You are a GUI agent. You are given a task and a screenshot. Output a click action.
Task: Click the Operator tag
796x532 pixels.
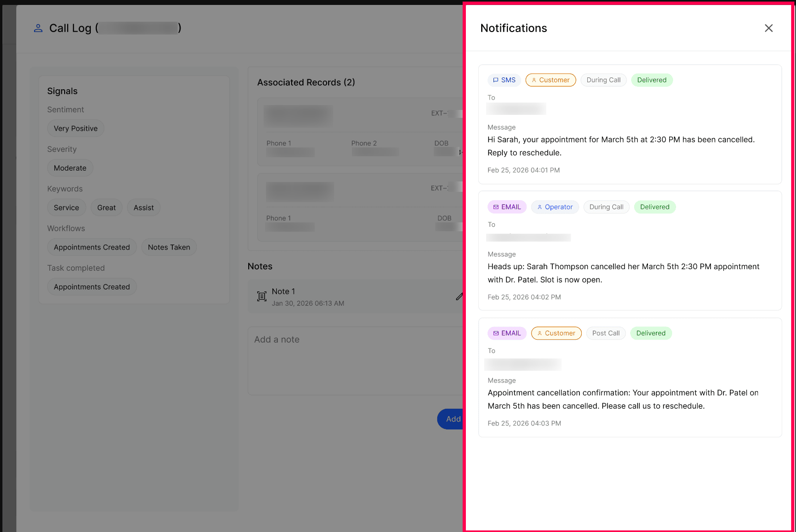[555, 207]
